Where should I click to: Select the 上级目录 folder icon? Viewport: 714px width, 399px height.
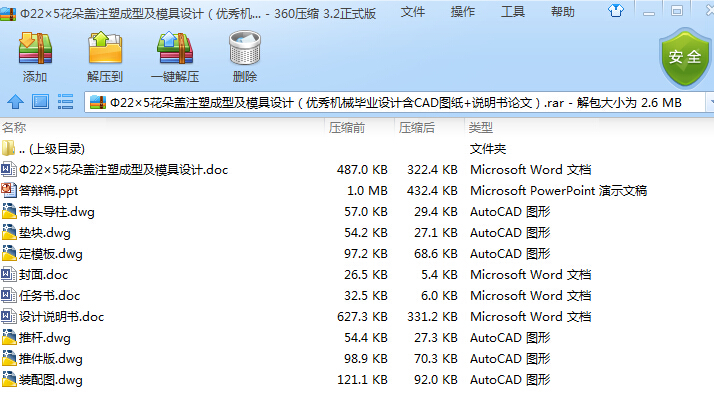tap(8, 148)
